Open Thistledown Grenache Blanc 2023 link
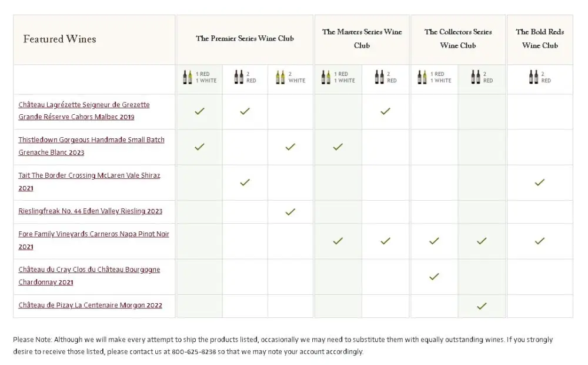 (91, 146)
